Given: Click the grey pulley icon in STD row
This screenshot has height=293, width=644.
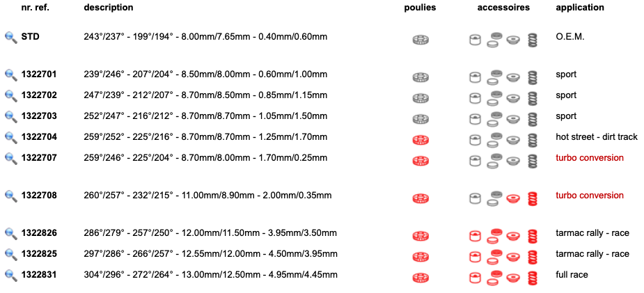Looking at the screenshot, I should pos(421,40).
